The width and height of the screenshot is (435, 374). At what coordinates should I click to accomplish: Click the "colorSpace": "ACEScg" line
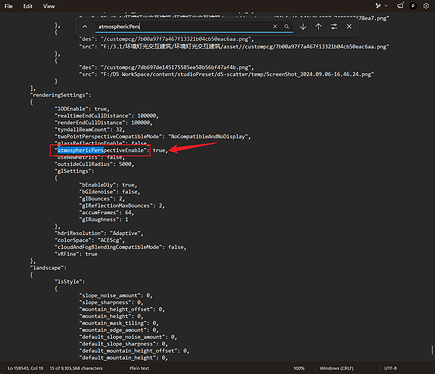tap(90, 240)
